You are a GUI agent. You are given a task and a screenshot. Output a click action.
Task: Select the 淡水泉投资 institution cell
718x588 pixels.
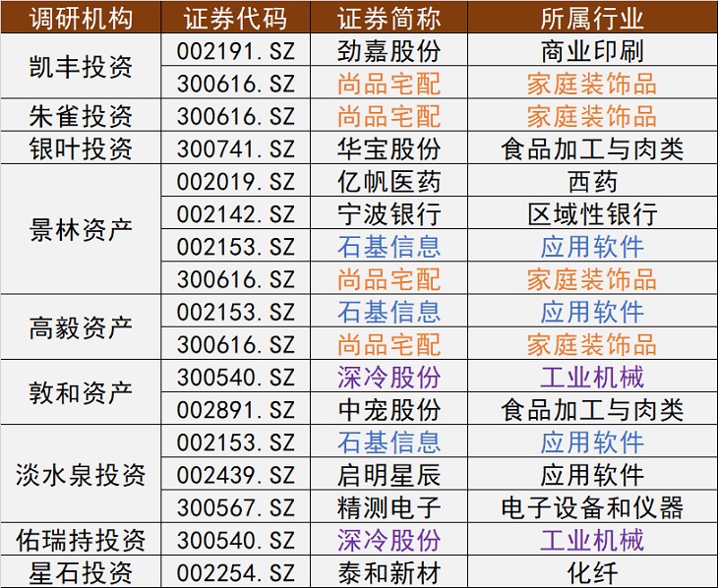[81, 474]
